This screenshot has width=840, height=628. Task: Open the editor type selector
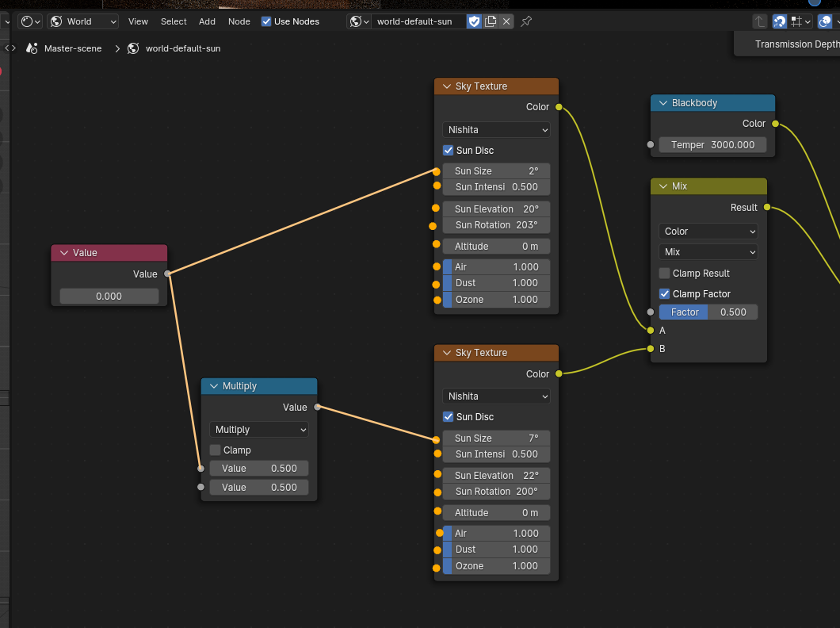point(30,21)
